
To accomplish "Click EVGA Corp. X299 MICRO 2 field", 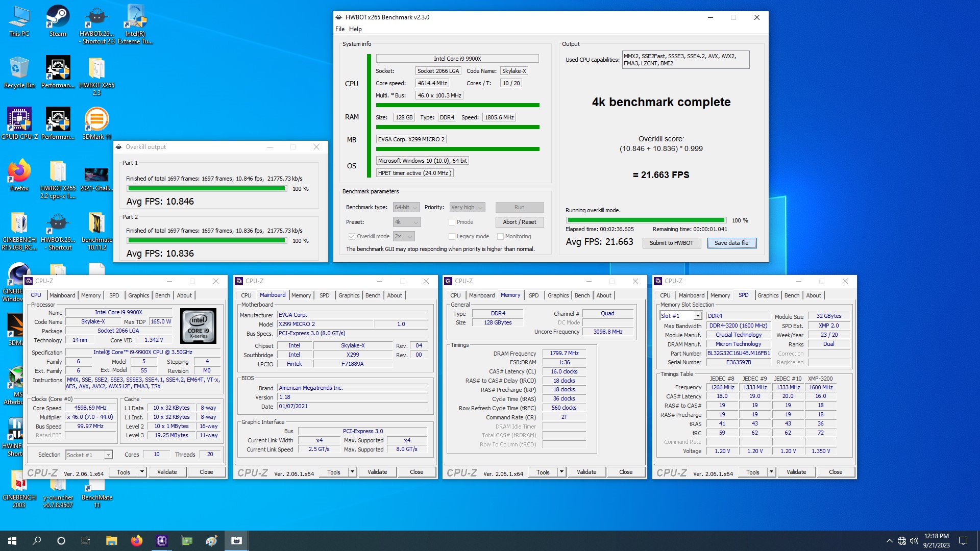I will (411, 139).
